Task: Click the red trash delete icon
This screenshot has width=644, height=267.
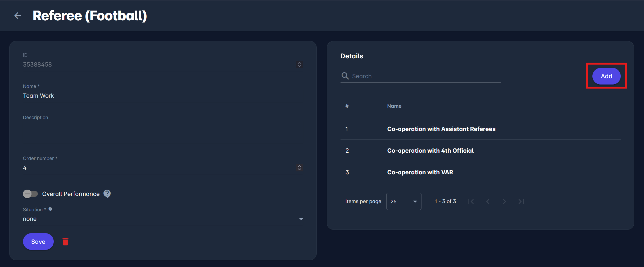Action: tap(65, 242)
